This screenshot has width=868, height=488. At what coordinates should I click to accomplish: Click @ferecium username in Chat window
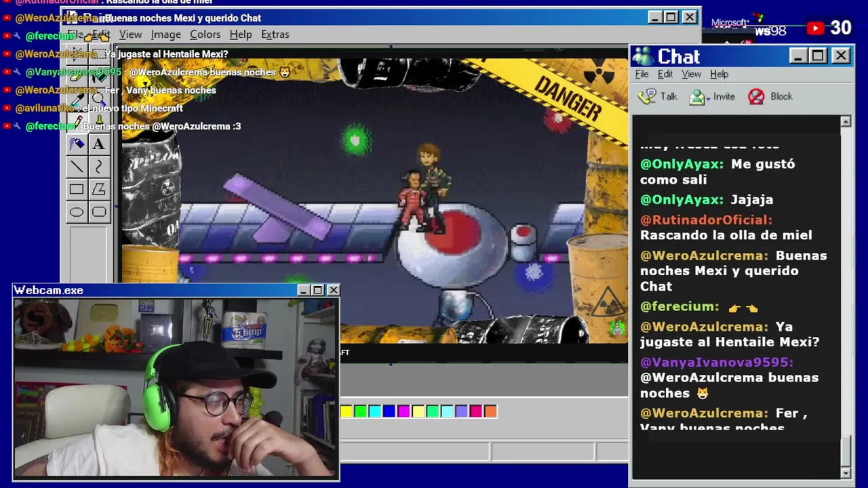tap(679, 306)
